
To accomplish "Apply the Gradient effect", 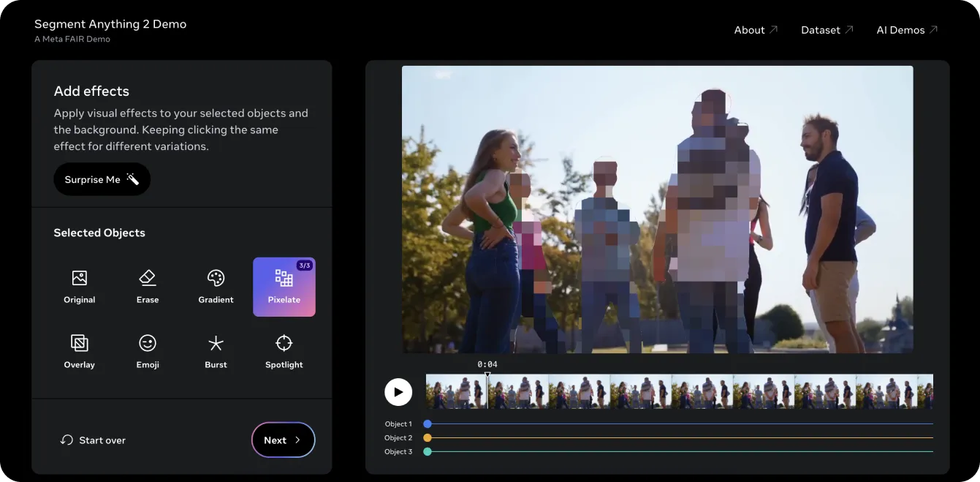I will (216, 287).
